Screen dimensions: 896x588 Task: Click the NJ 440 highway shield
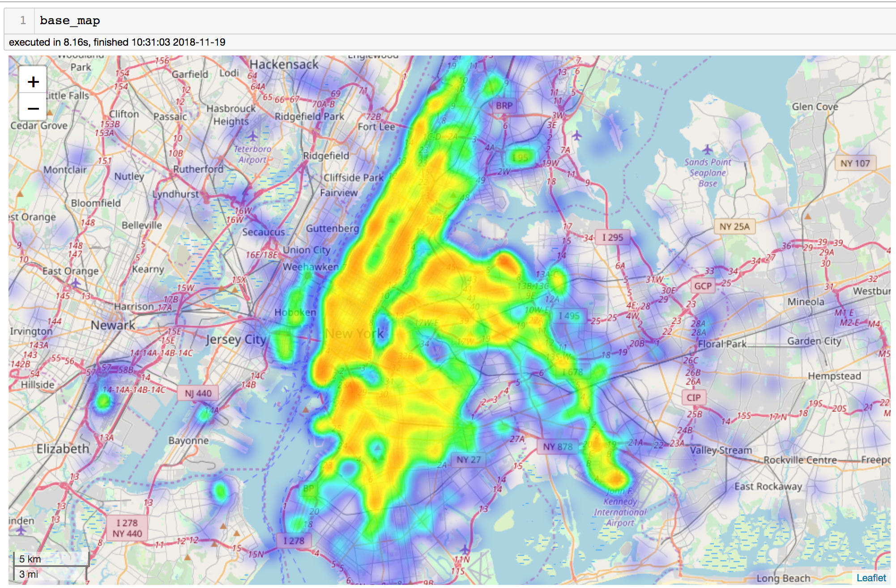tap(198, 393)
